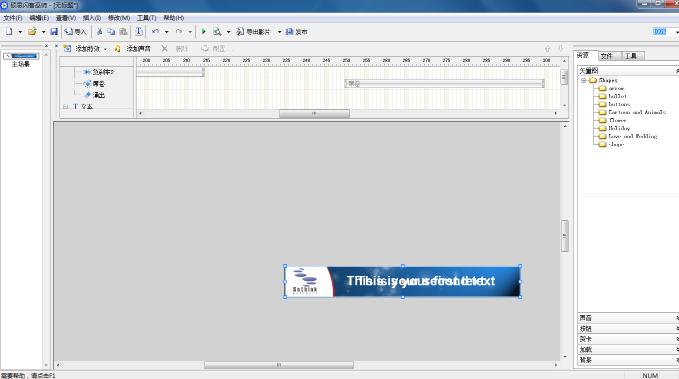Open the redo history dropdown

click(x=190, y=32)
